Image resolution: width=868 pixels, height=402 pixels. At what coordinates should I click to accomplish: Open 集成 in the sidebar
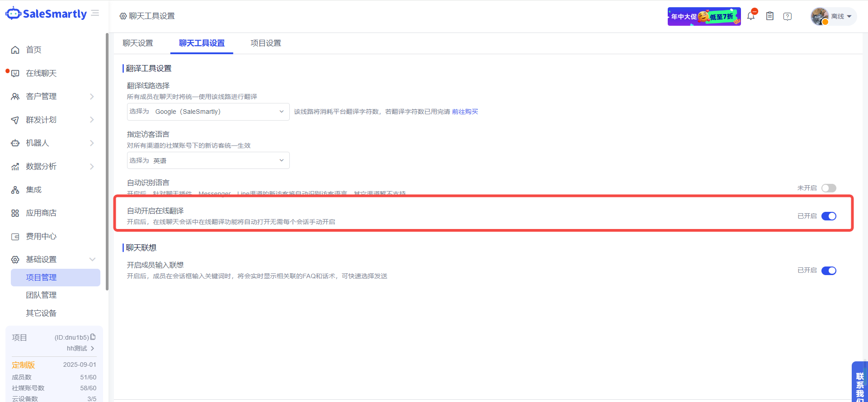point(33,190)
